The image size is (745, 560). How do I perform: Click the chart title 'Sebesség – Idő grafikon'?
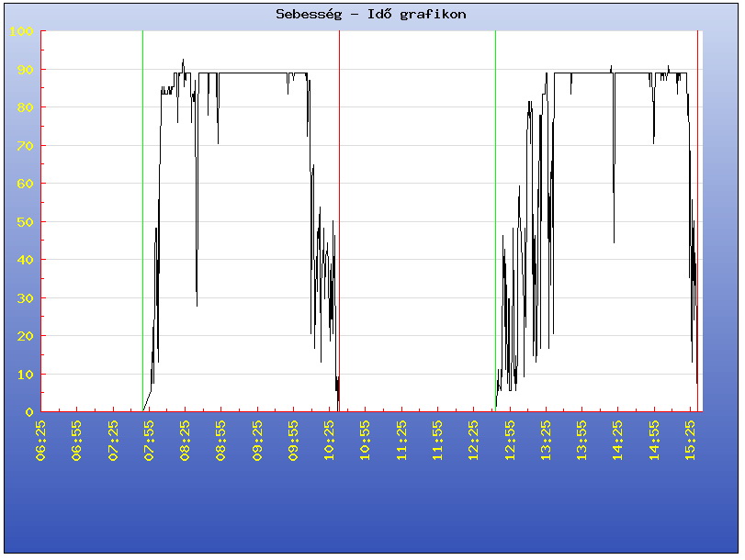[x=371, y=14]
